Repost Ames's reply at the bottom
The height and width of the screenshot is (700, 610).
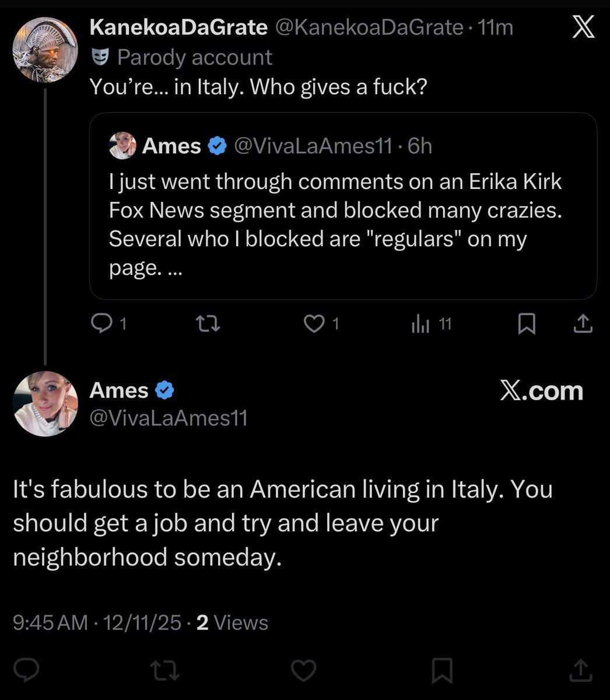coord(165,669)
